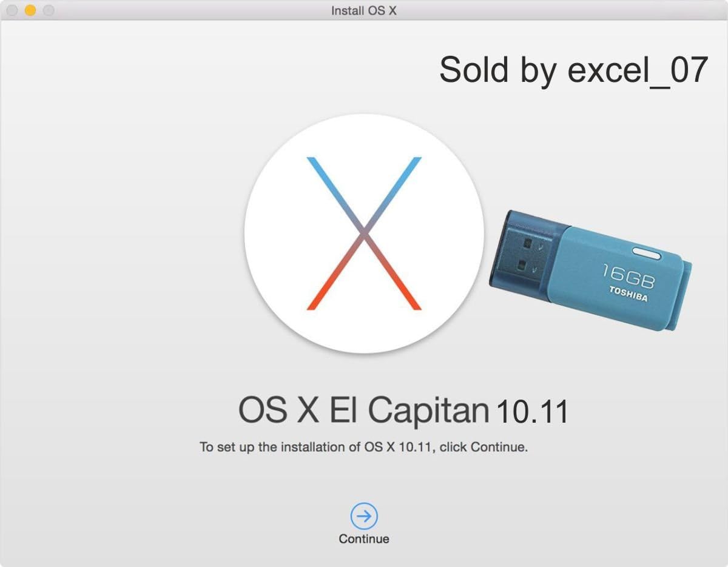Click the Continue label under the arrow

coord(364,538)
